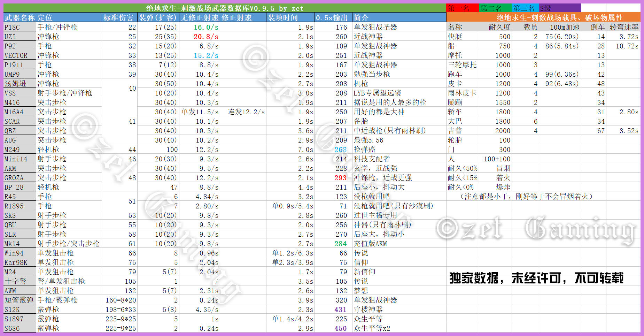Click the 连发12.2/s cell

tap(243, 112)
